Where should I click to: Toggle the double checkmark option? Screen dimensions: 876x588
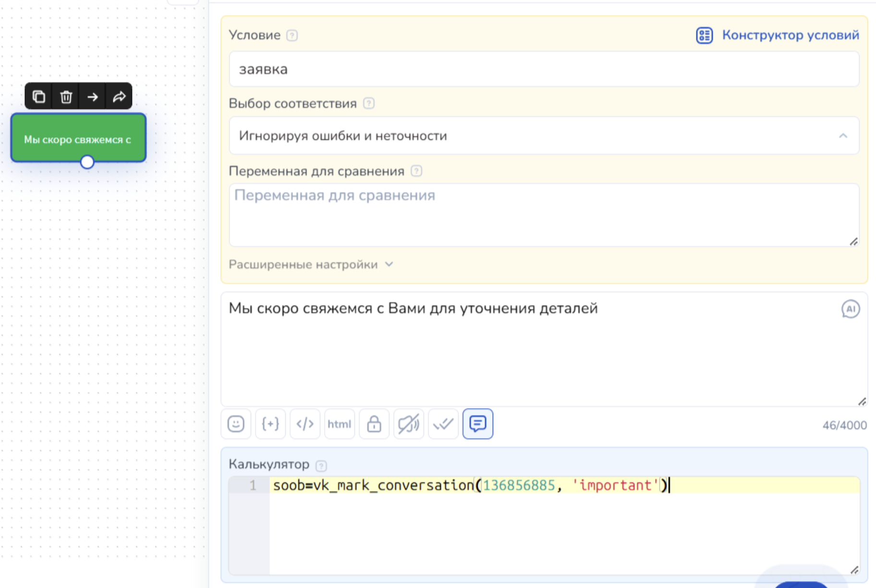(443, 424)
